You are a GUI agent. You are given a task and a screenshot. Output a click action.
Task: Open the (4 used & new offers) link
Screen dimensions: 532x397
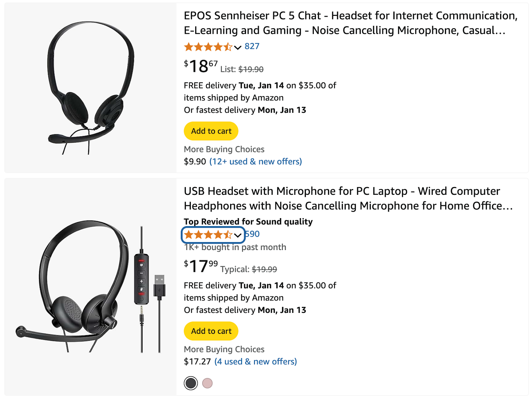point(256,361)
